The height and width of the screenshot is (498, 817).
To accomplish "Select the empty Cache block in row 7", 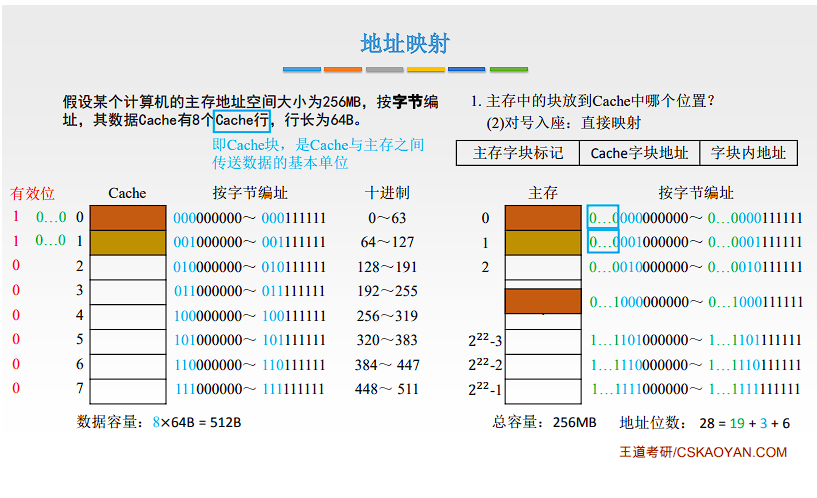I will point(128,391).
